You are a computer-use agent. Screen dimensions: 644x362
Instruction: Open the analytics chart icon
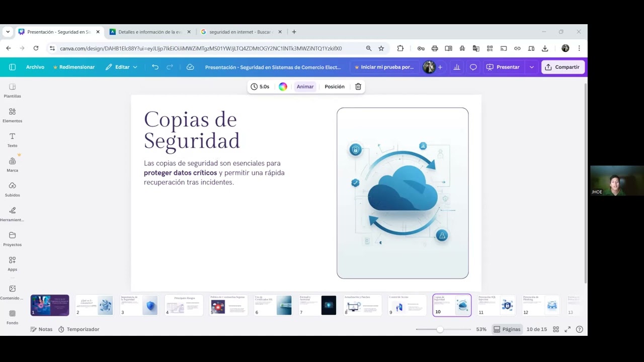(457, 67)
